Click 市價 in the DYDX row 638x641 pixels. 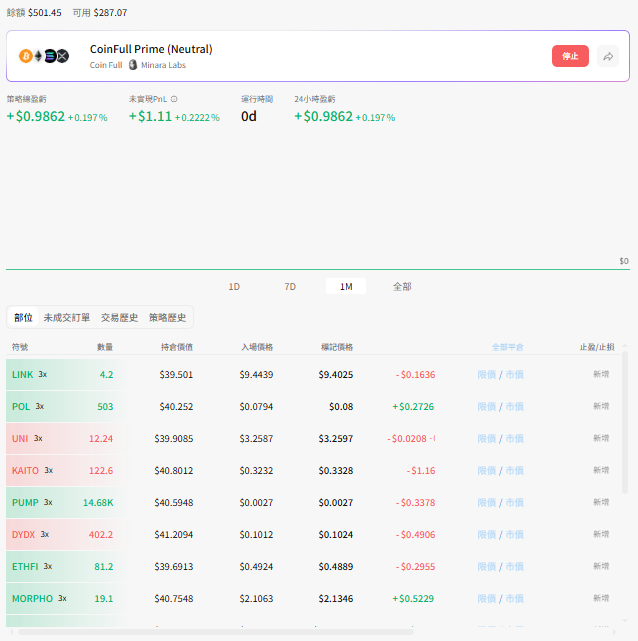[x=515, y=535]
